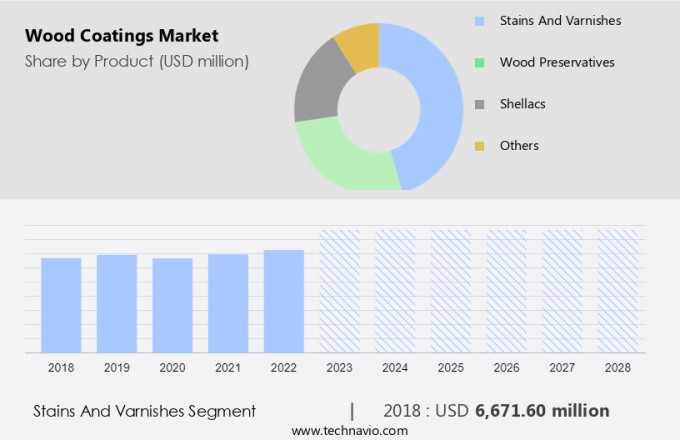Click the Others yellow legend square

[480, 146]
